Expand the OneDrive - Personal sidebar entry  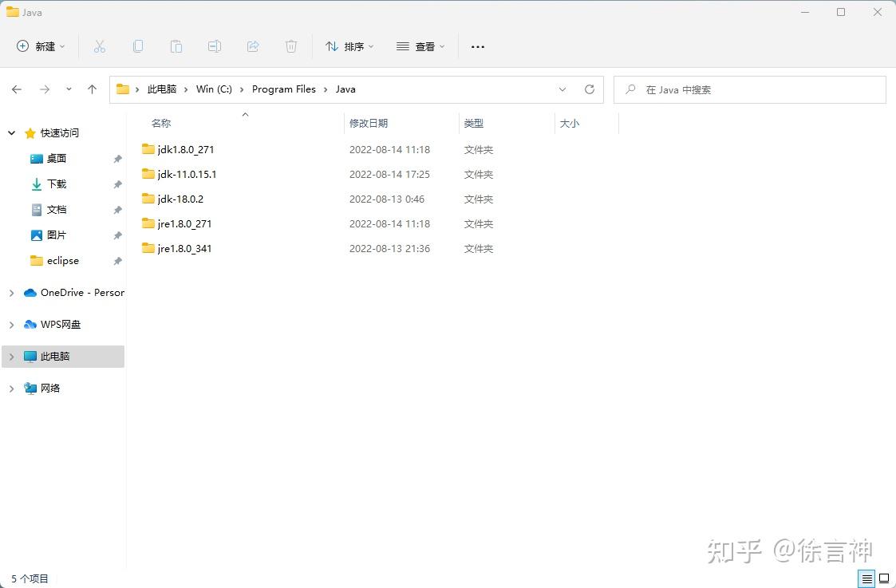click(x=10, y=293)
